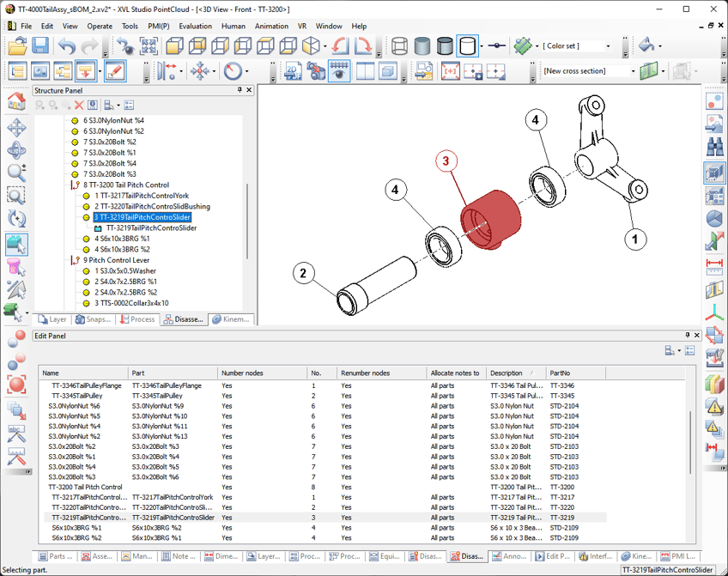Select 9 Pitch Control Lever tree node
This screenshot has height=576, width=728.
tap(115, 260)
